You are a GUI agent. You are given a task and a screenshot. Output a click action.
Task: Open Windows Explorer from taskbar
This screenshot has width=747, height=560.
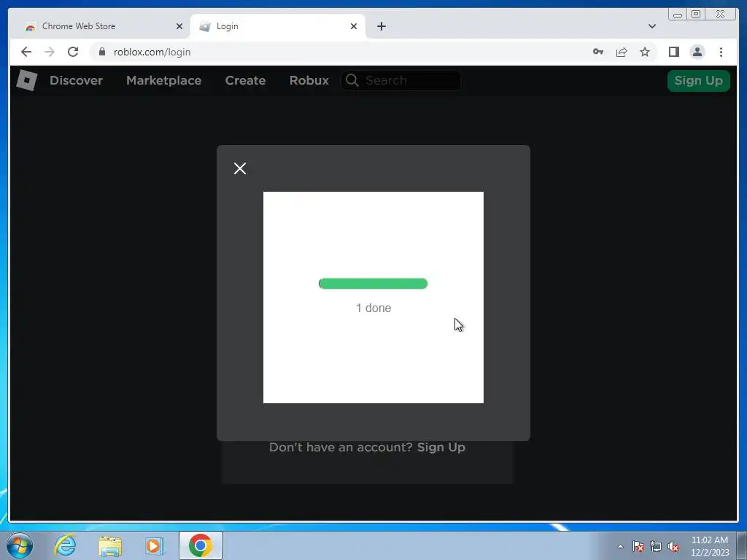pos(110,545)
